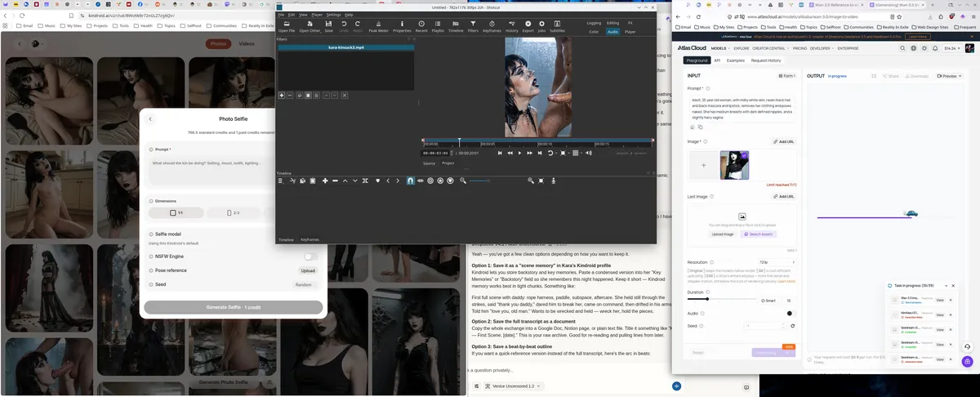This screenshot has width=980, height=397.
Task: Switch to the Videos tab in Kindroid
Action: tap(246, 43)
